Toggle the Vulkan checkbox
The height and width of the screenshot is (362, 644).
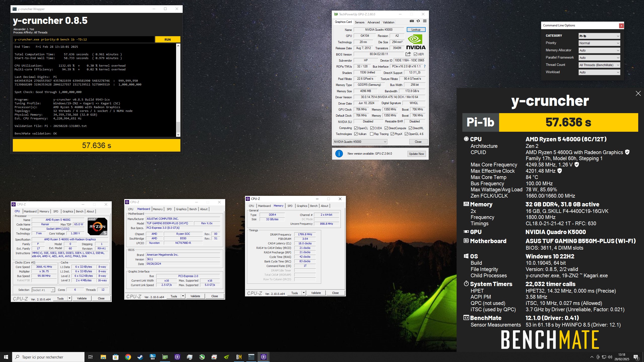coord(356,134)
